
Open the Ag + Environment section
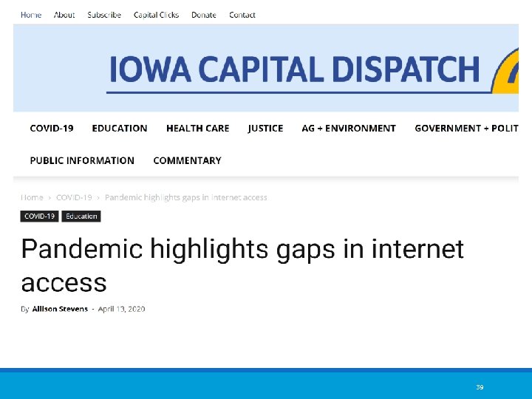(x=349, y=129)
